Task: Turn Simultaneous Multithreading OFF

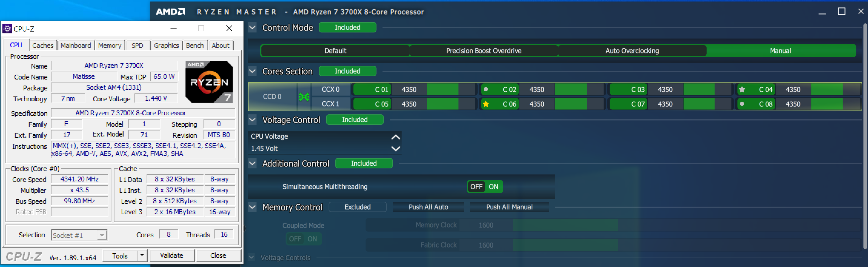Action: click(476, 187)
